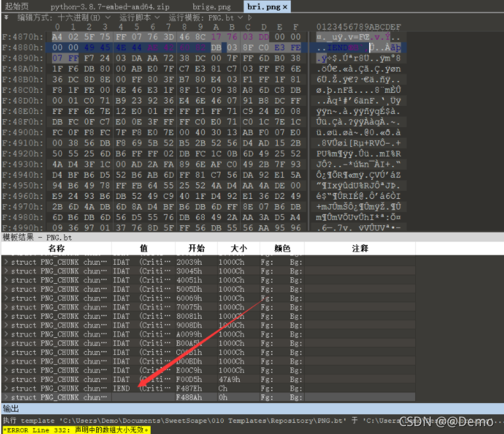Expand the IDAT chunk starting at 5005Dh

coord(7,289)
